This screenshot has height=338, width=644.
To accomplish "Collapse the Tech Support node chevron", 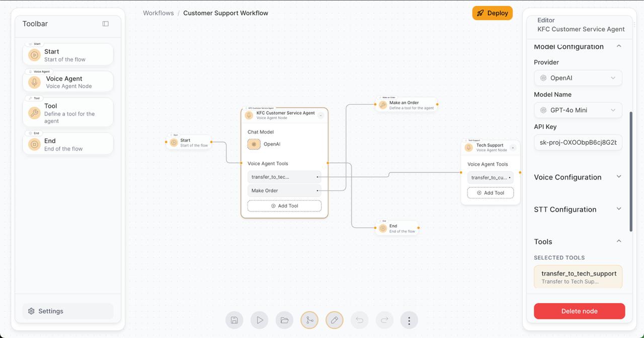I will pyautogui.click(x=513, y=148).
